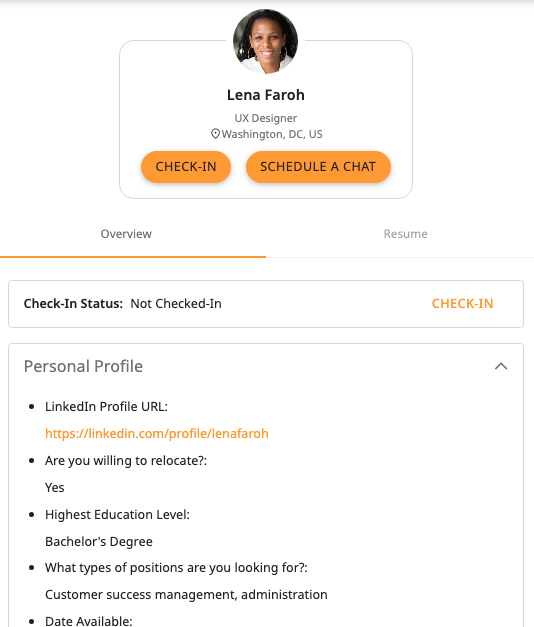534x627 pixels.
Task: Click the Personal Profile section heading
Action: point(83,366)
